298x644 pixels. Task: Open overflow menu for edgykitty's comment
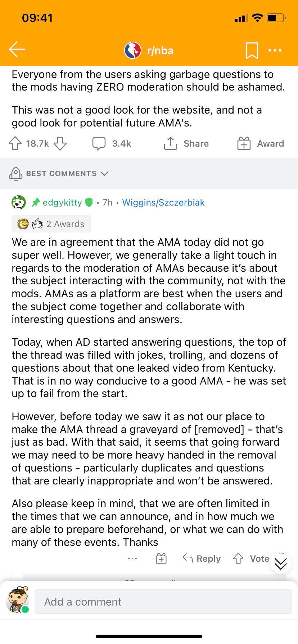click(132, 558)
